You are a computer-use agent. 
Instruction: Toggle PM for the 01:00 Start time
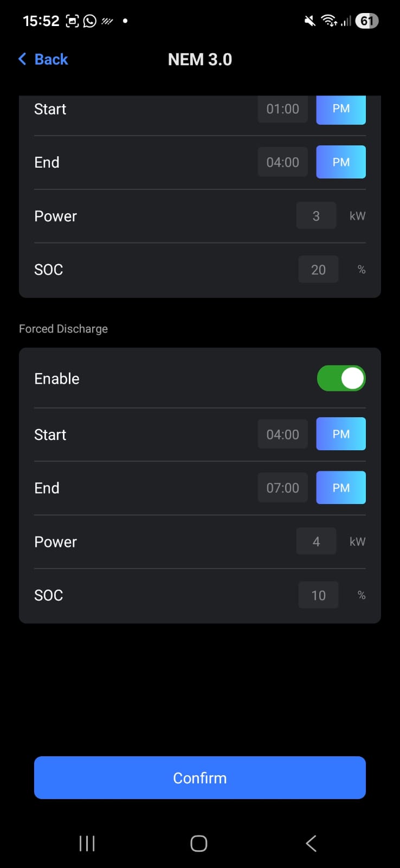click(x=341, y=109)
